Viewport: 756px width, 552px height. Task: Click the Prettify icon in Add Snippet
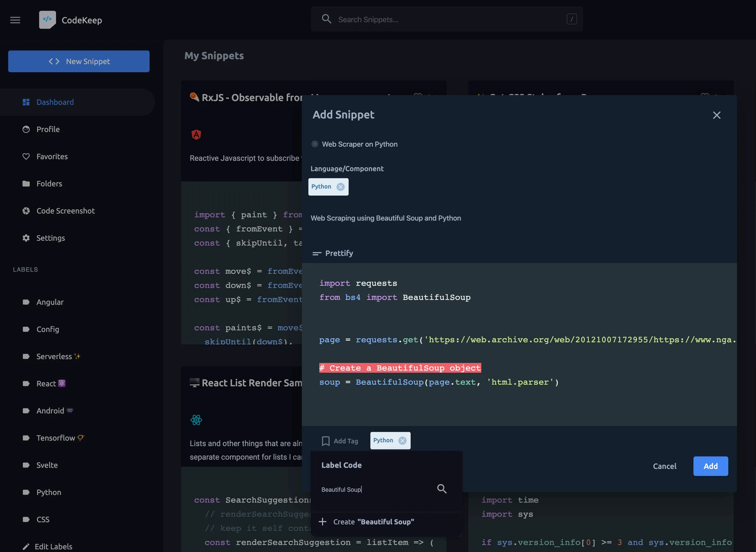coord(316,253)
